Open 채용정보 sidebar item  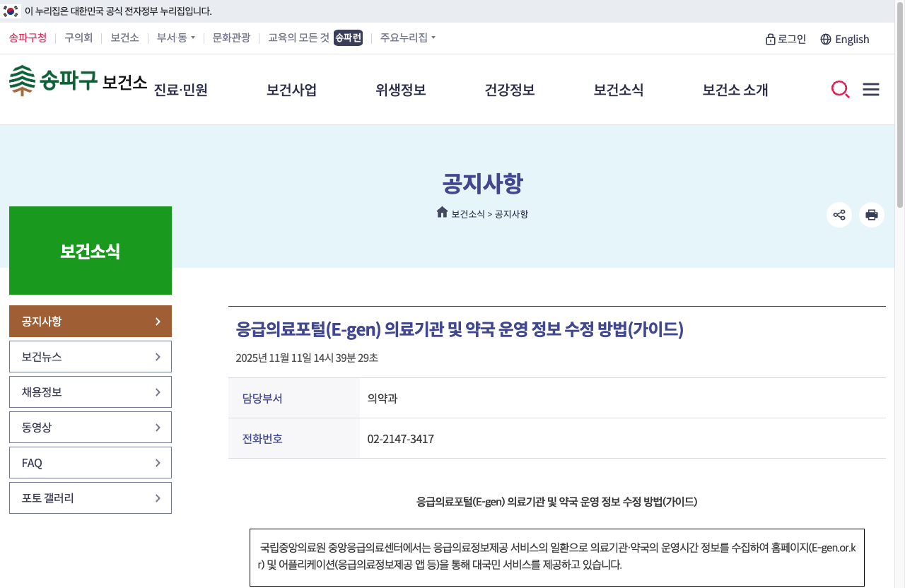90,392
